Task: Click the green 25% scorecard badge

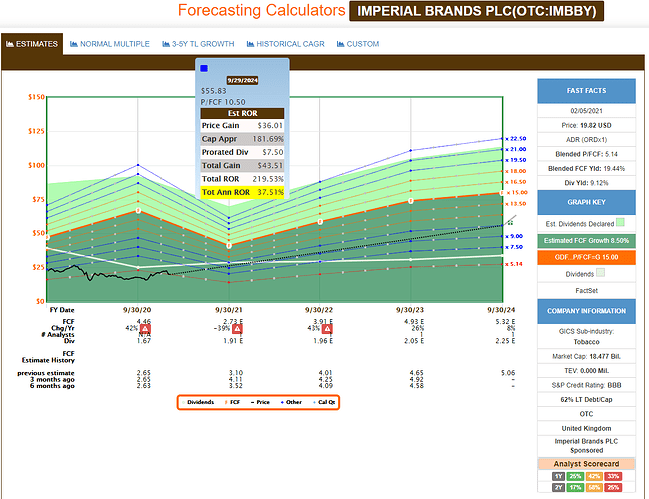Action: click(x=575, y=476)
